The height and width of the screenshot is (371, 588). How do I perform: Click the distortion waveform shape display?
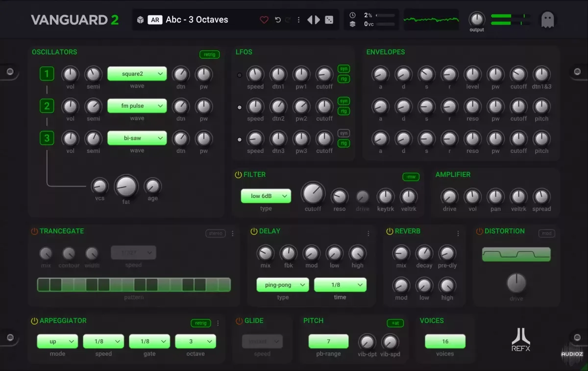click(x=516, y=254)
